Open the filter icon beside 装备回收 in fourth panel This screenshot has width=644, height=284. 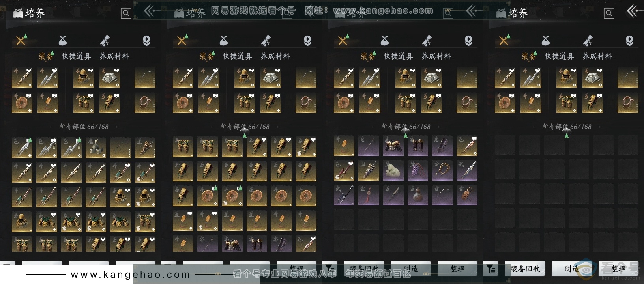click(491, 269)
